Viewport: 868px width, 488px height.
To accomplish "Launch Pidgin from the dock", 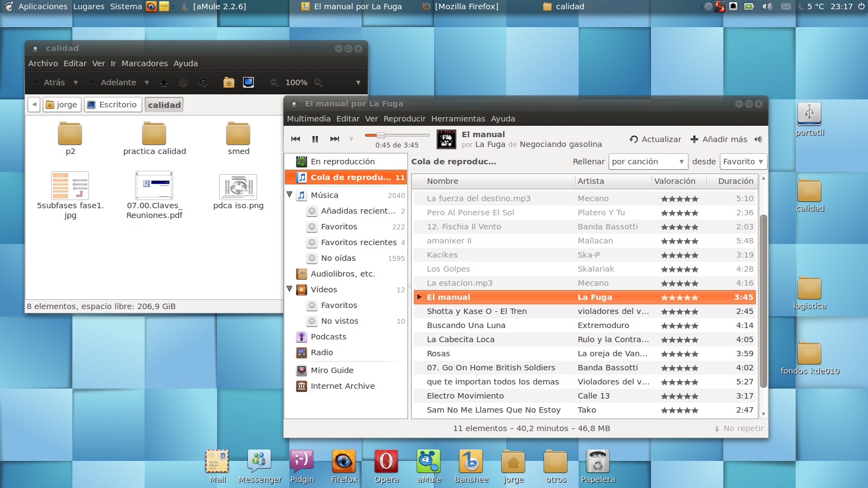I will 302,464.
